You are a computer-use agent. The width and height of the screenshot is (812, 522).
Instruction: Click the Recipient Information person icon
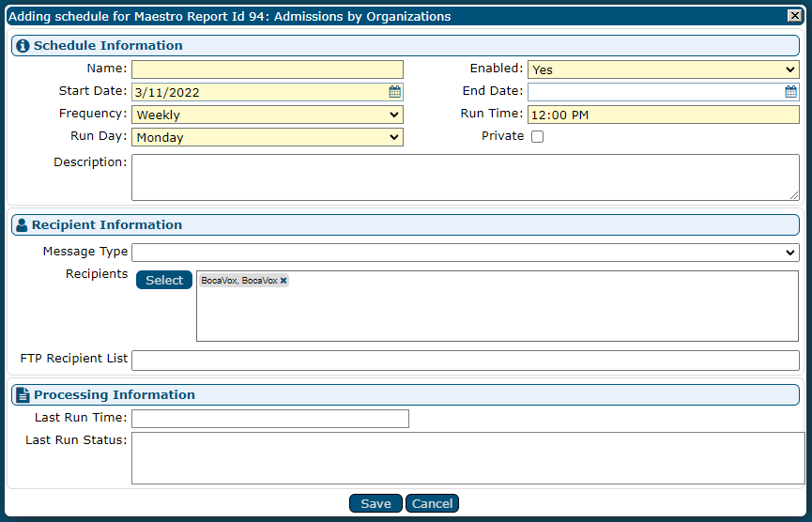click(23, 225)
